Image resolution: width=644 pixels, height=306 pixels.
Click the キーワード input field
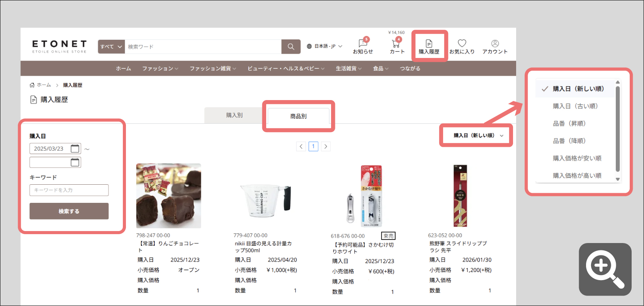(69, 190)
